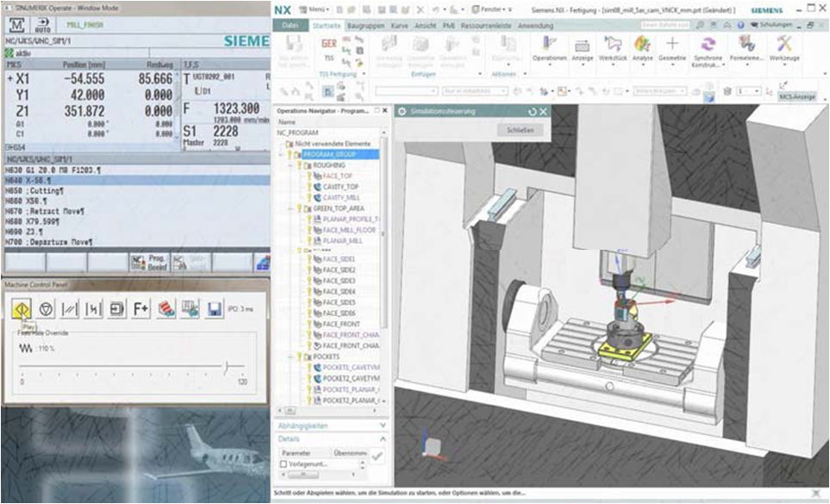
Task: Open the PMI tab
Action: (449, 25)
